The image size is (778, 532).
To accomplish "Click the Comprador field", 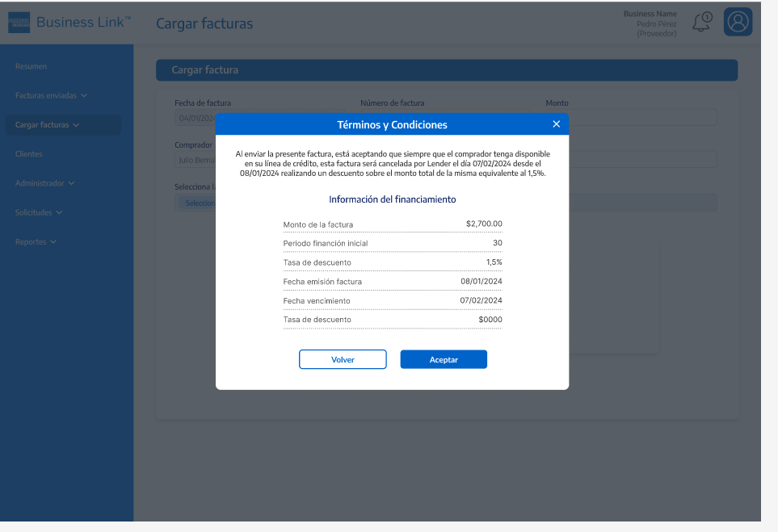I will pos(194,160).
